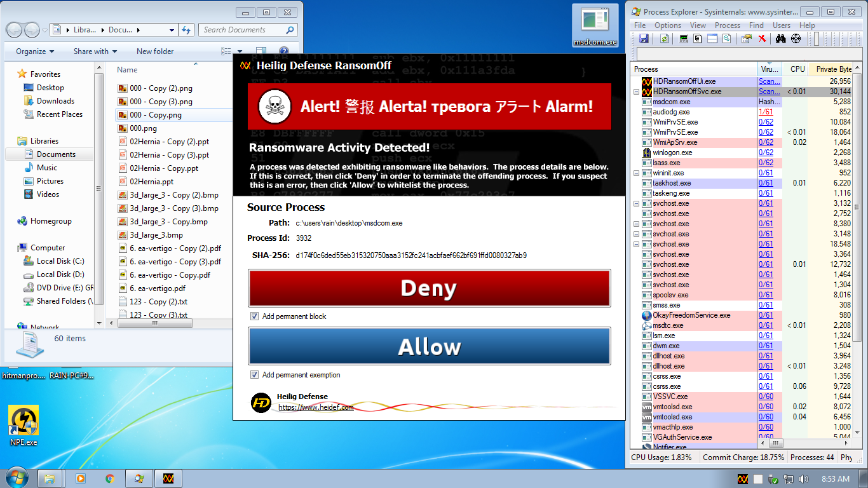
Task: Click the Explorer address bar refresh icon
Action: (x=186, y=30)
